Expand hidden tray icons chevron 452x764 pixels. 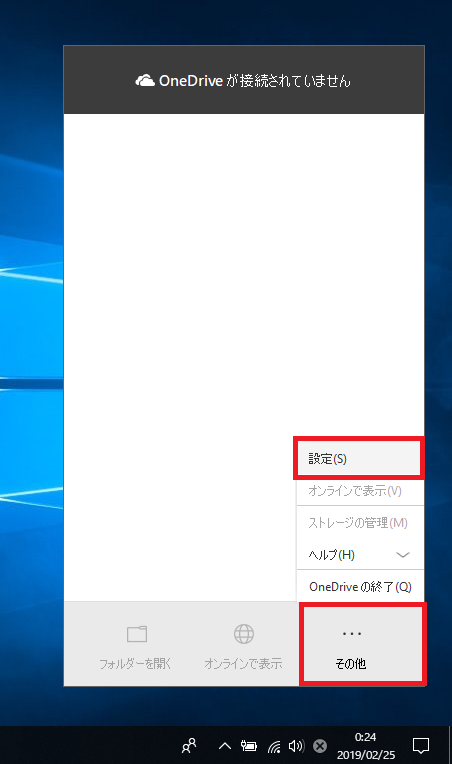pyautogui.click(x=225, y=745)
